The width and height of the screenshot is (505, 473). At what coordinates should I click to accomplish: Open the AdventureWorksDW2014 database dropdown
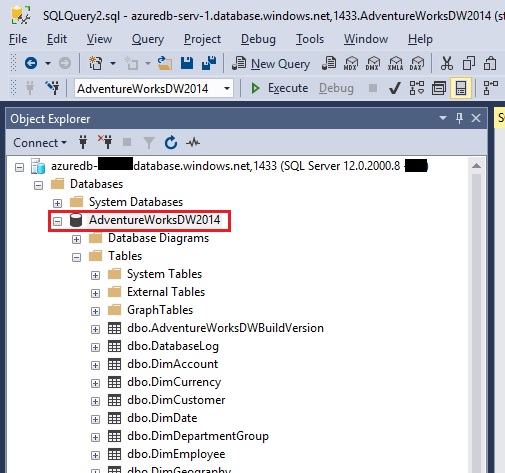click(x=227, y=88)
